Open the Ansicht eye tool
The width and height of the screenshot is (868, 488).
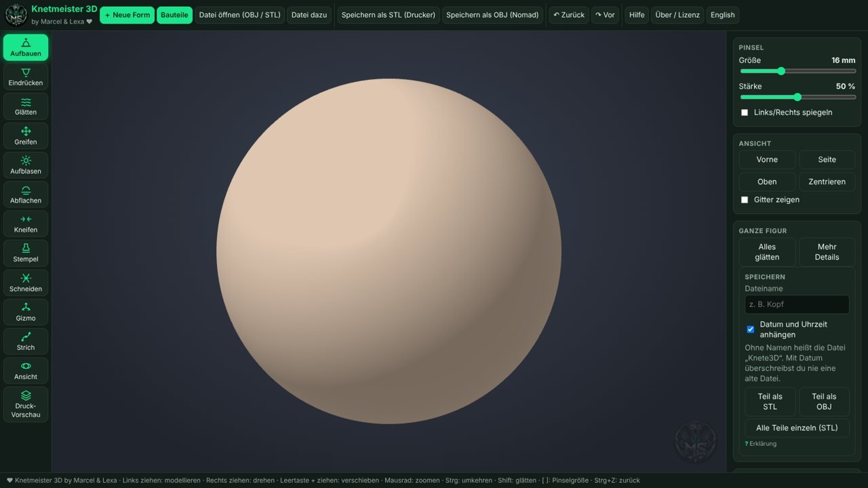click(26, 371)
